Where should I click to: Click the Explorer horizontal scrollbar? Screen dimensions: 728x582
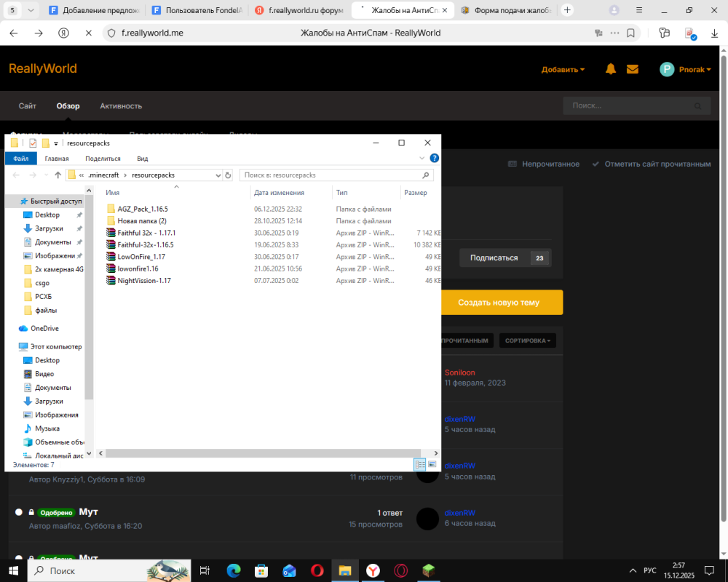pyautogui.click(x=263, y=453)
